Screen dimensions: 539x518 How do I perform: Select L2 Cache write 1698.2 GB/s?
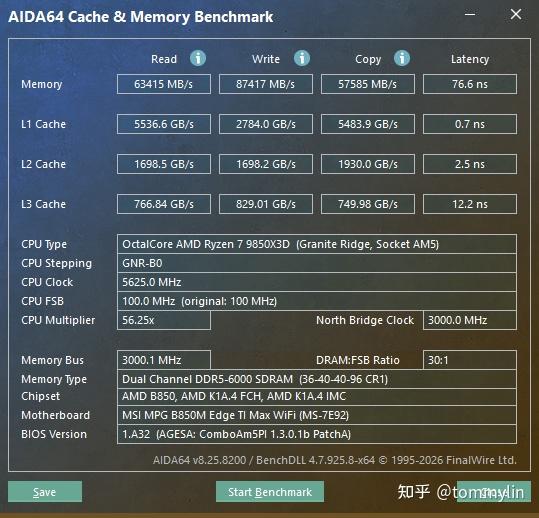(266, 164)
